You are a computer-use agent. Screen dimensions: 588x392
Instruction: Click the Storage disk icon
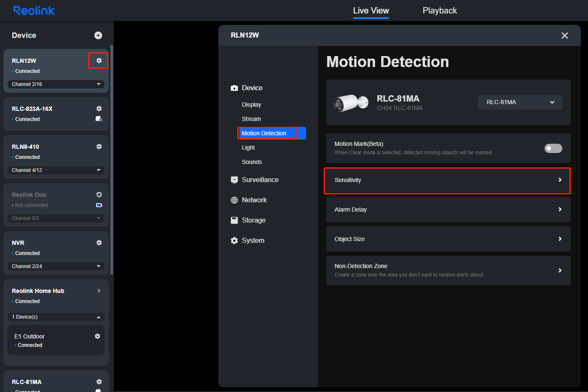click(x=234, y=220)
